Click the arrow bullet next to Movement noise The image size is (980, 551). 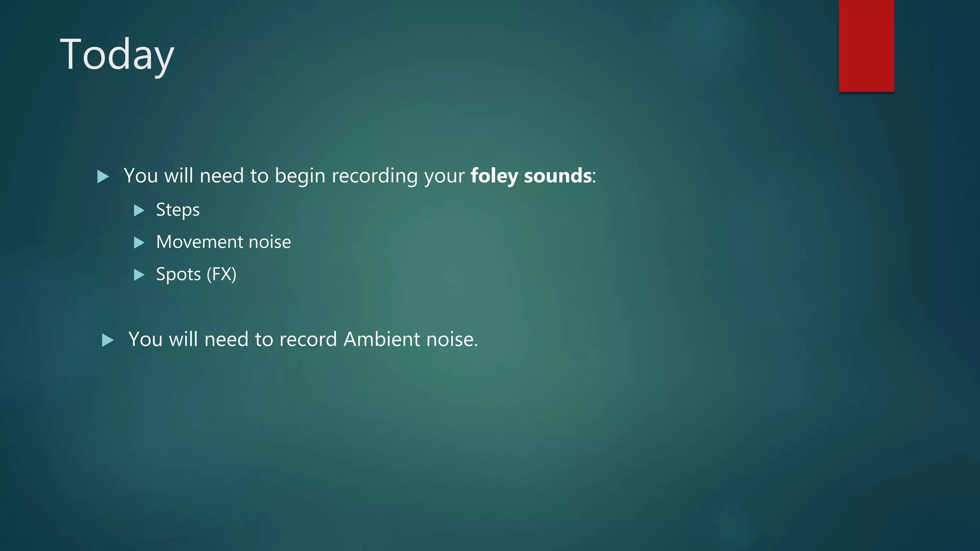(139, 242)
